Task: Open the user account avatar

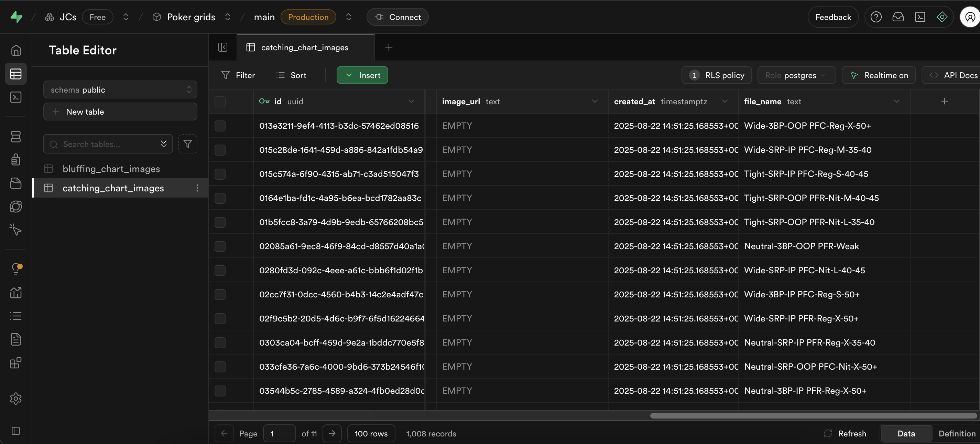Action: tap(970, 17)
